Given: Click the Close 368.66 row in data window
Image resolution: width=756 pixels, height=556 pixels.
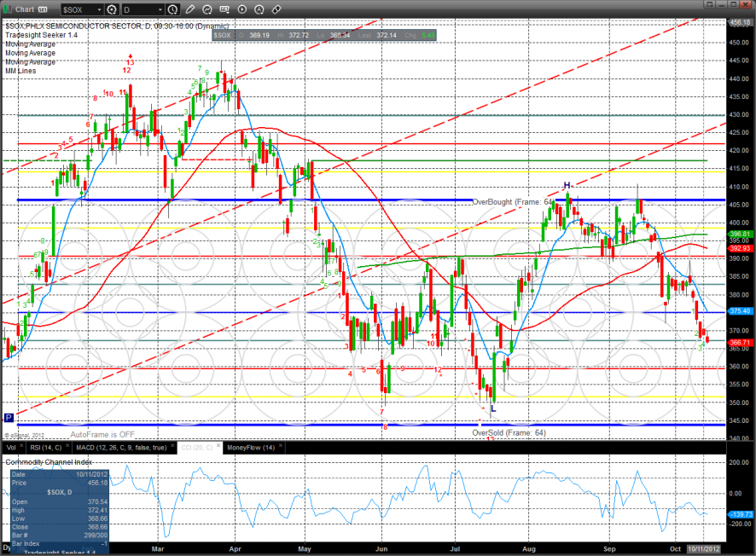Looking at the screenshot, I should point(60,527).
